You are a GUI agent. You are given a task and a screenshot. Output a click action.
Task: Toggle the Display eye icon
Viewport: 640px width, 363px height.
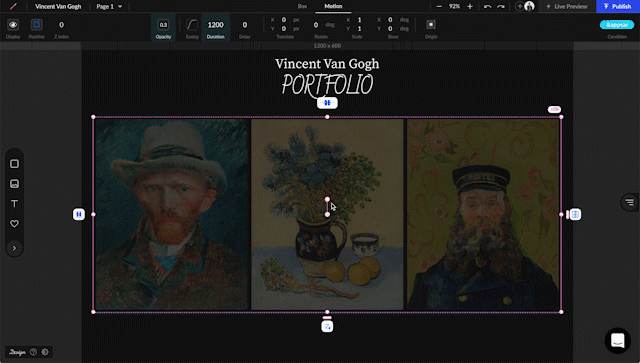[13, 25]
